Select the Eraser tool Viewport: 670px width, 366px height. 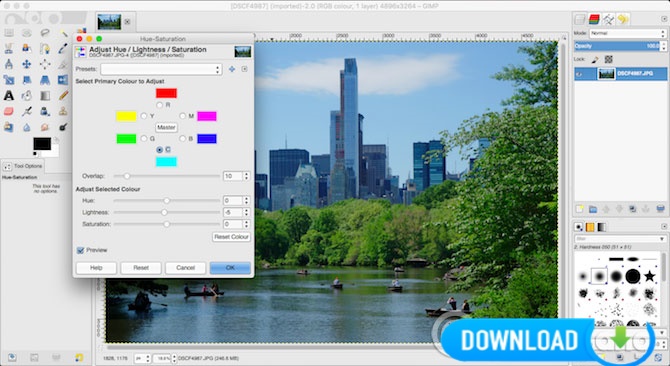pos(9,111)
